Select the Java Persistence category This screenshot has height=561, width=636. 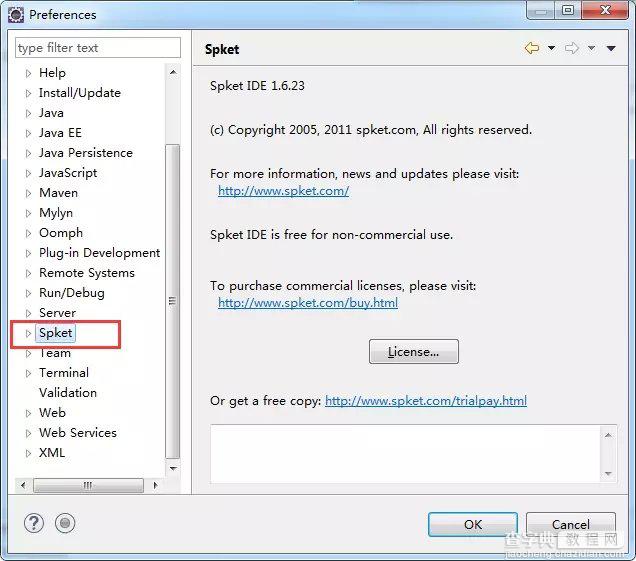[x=86, y=153]
